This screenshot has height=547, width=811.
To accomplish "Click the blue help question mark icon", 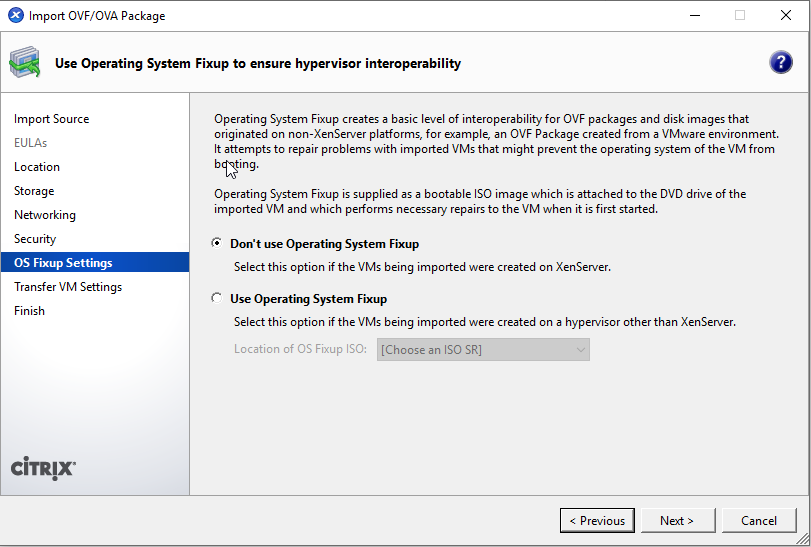I will pyautogui.click(x=781, y=63).
